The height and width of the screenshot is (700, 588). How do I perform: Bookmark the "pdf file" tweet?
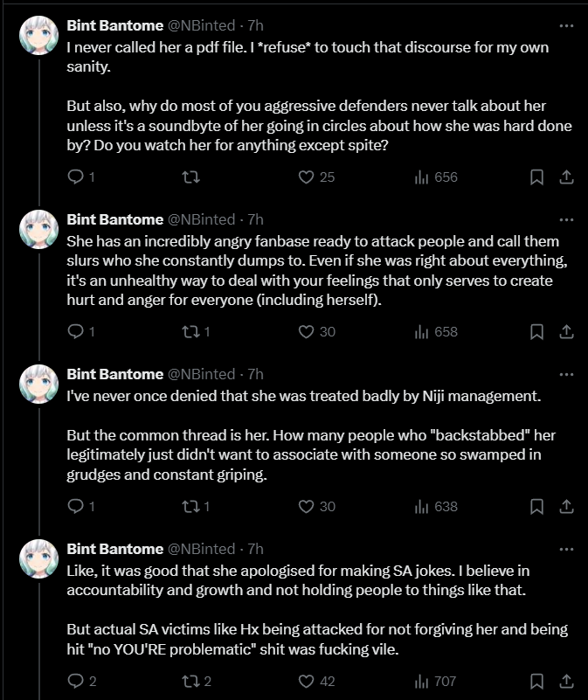coord(536,177)
